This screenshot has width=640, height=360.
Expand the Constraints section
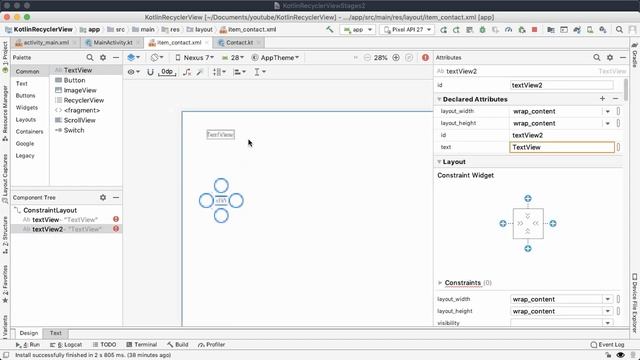(440, 282)
